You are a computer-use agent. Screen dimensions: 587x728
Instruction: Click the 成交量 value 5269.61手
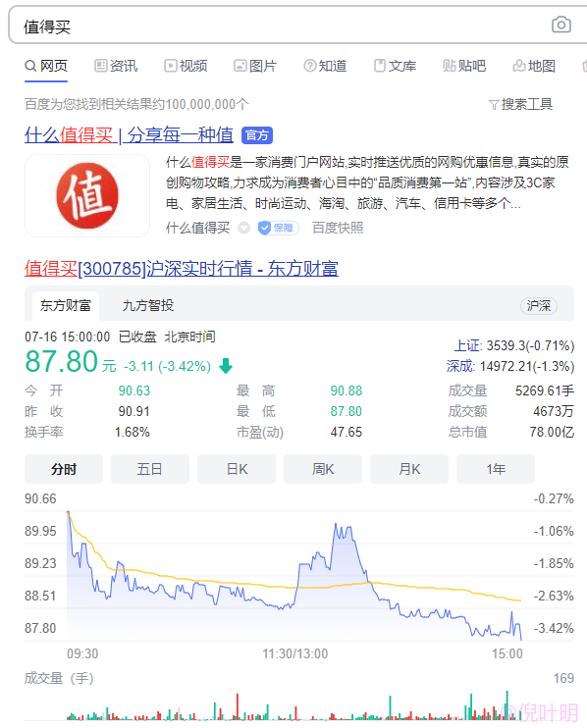click(544, 390)
